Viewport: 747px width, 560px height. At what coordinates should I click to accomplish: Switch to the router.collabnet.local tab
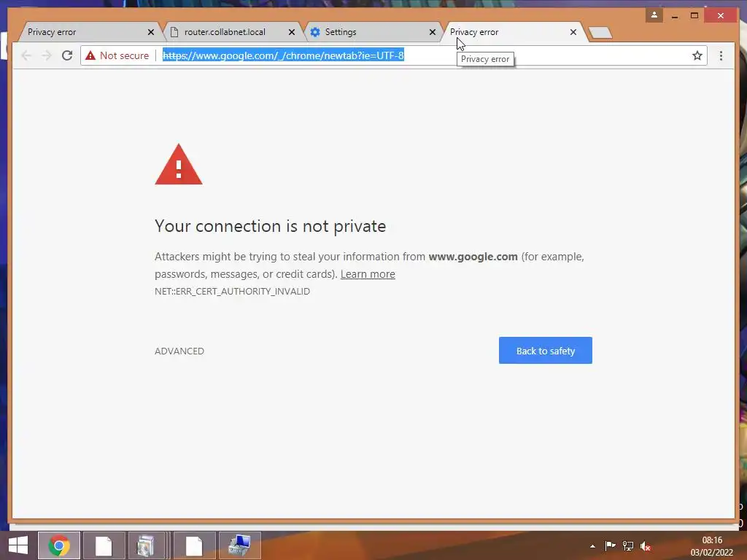pyautogui.click(x=232, y=32)
